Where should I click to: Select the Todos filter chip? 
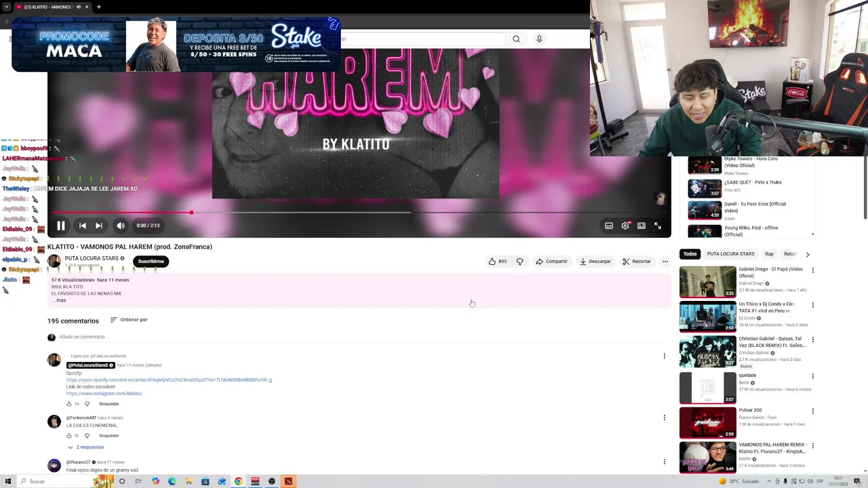(690, 254)
